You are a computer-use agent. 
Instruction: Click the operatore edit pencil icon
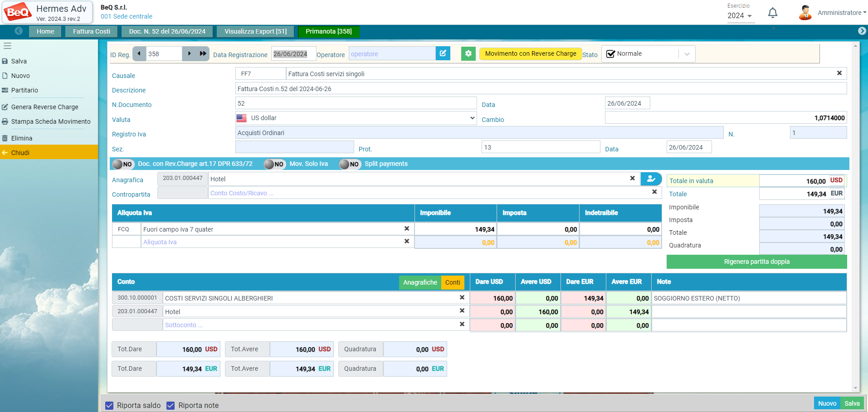(443, 53)
